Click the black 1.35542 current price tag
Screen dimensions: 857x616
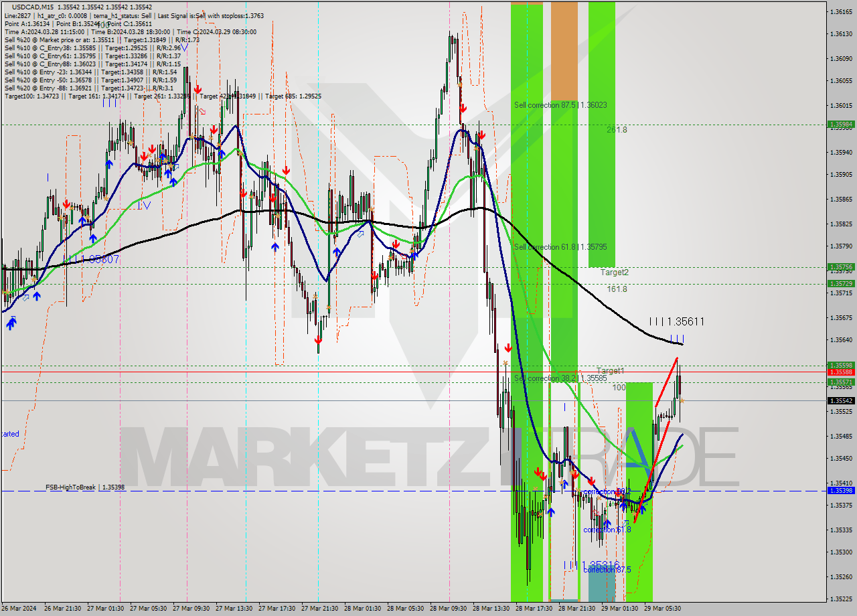841,400
